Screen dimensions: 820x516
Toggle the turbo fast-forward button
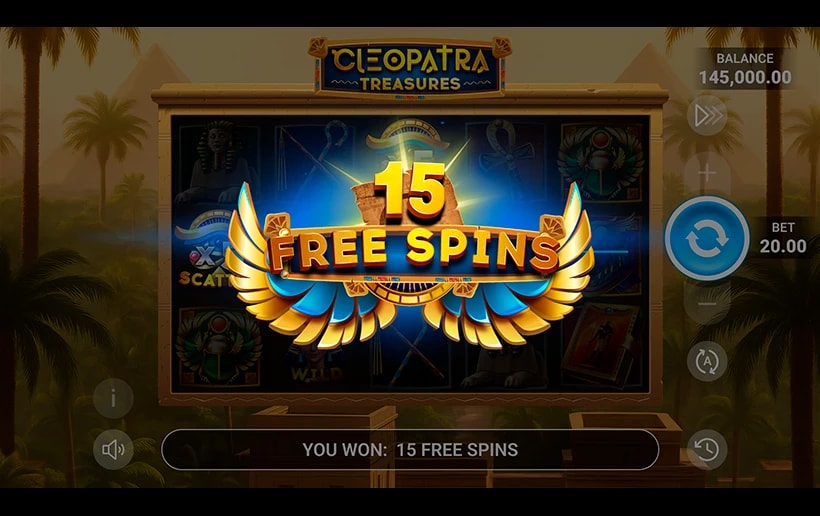(707, 116)
